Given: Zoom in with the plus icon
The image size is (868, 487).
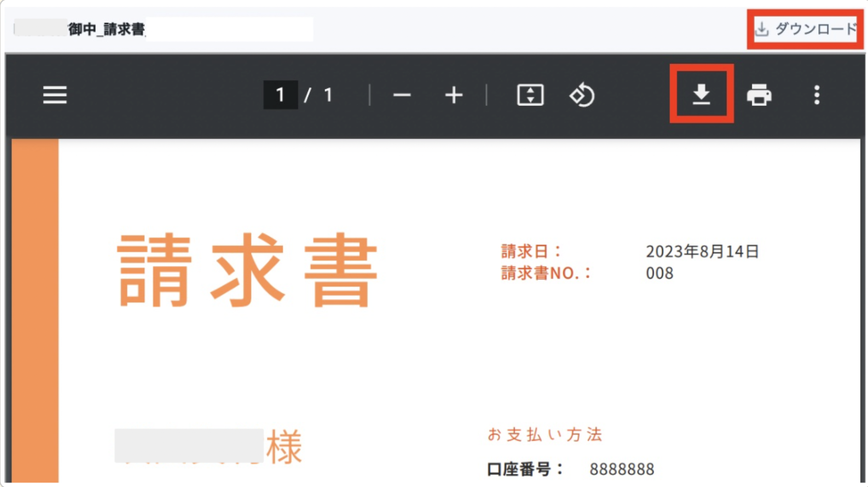Looking at the screenshot, I should click(454, 95).
